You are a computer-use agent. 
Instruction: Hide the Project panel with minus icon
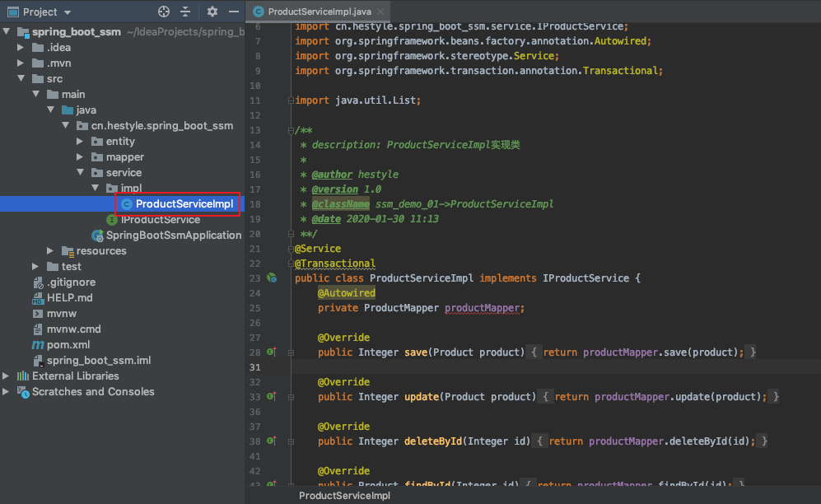coord(234,12)
